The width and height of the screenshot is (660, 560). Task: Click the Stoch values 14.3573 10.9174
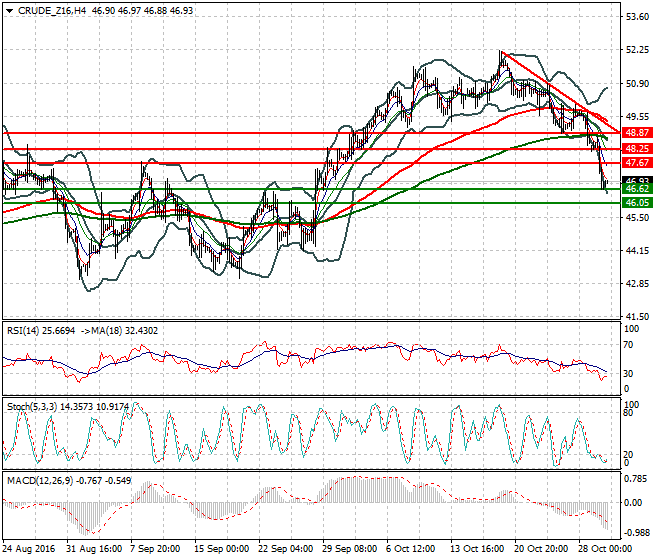point(94,407)
